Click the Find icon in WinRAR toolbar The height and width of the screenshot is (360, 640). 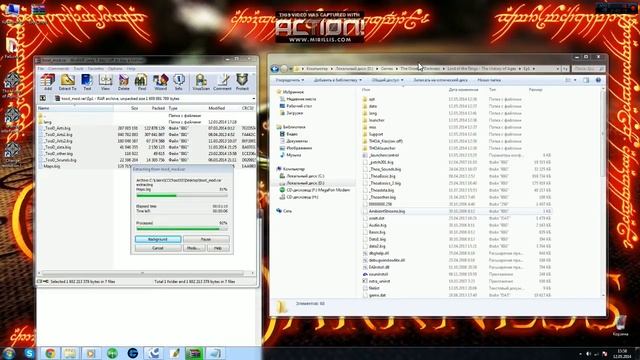[x=141, y=82]
